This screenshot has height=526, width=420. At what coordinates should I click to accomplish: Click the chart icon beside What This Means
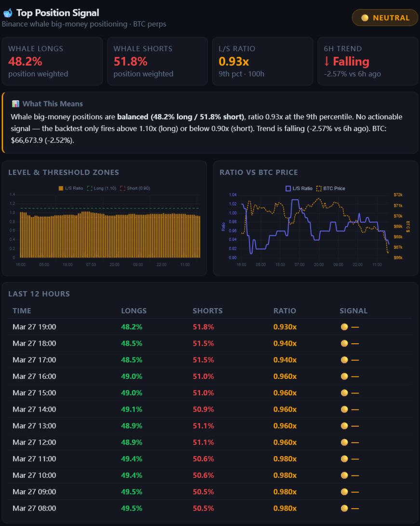[x=15, y=104]
